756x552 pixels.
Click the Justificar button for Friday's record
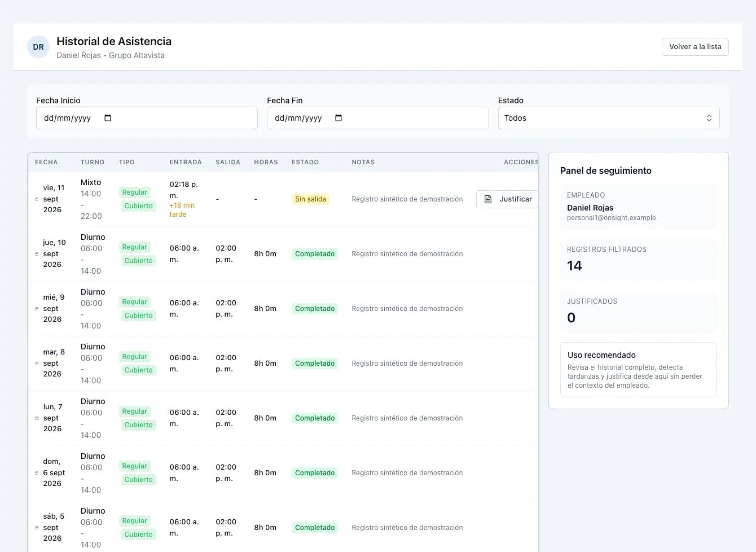pos(508,199)
